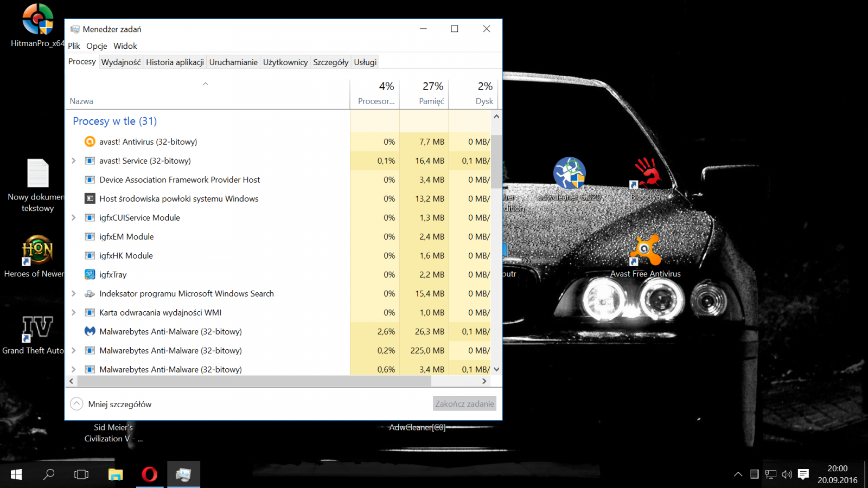Switch to the Szczegóły tab
This screenshot has height=488, width=868.
point(331,62)
